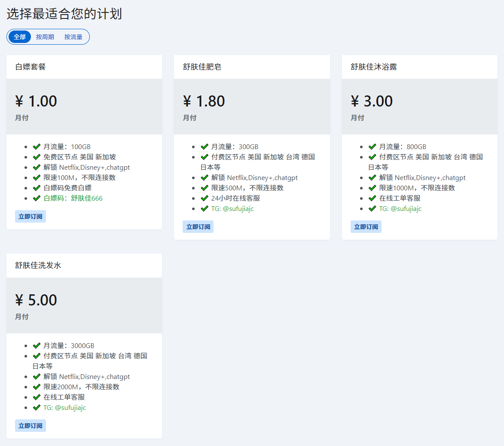Click the TG: @sufujiajc text in 舒肤佳肥皂
504x446 pixels.
[x=232, y=209]
